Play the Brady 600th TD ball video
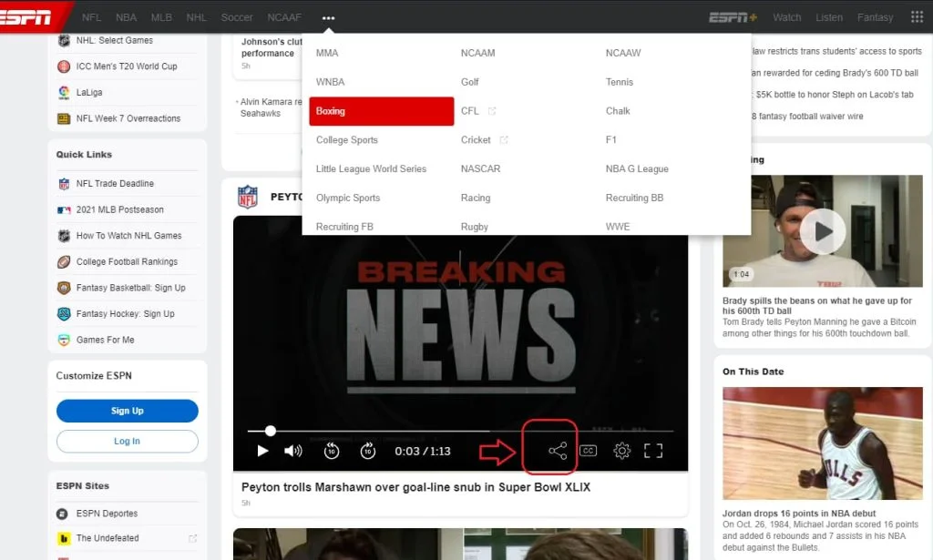 (823, 231)
